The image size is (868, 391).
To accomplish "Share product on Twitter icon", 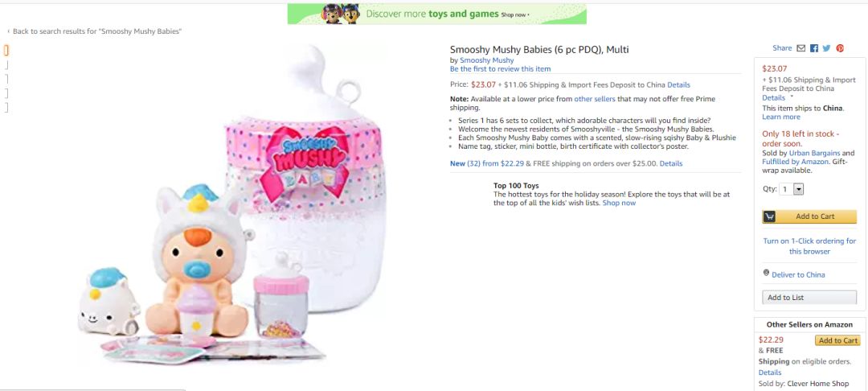I will point(826,48).
